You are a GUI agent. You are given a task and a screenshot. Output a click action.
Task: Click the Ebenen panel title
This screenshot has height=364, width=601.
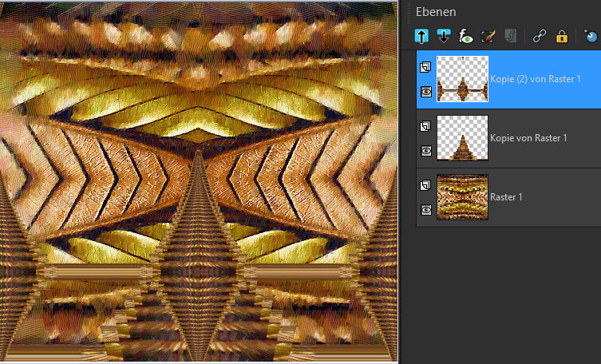click(x=436, y=12)
